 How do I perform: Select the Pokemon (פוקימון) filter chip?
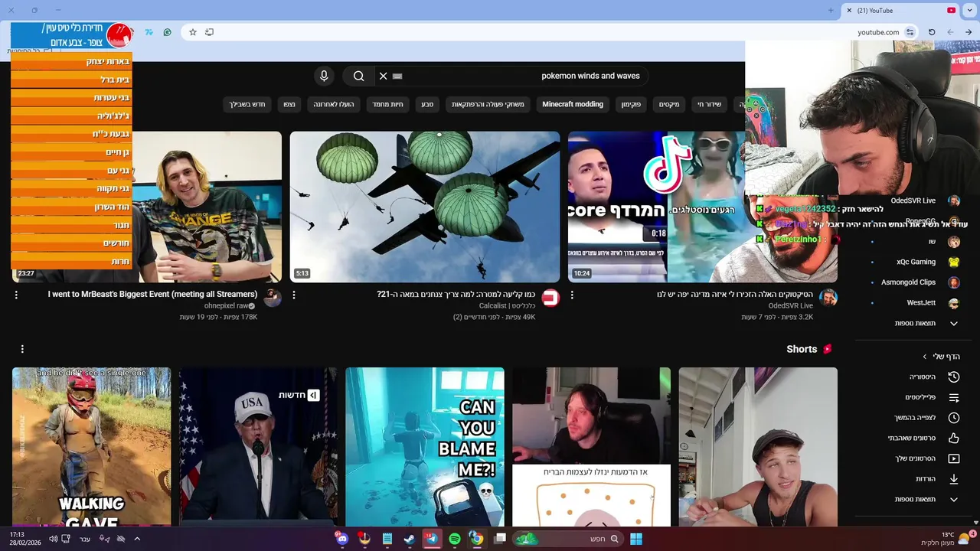click(631, 104)
